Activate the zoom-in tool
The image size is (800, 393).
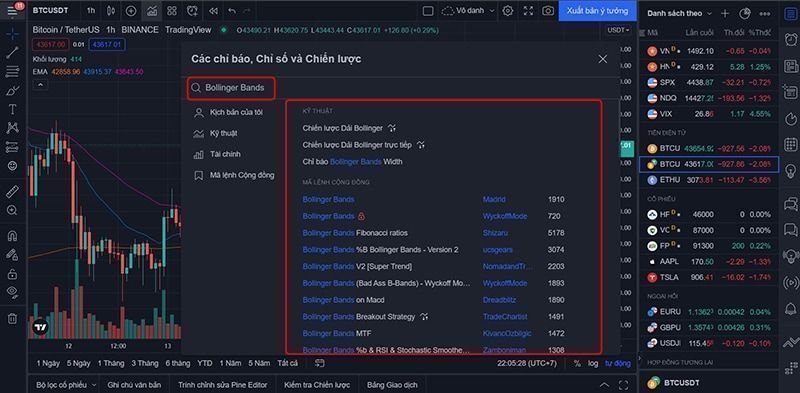pyautogui.click(x=12, y=210)
